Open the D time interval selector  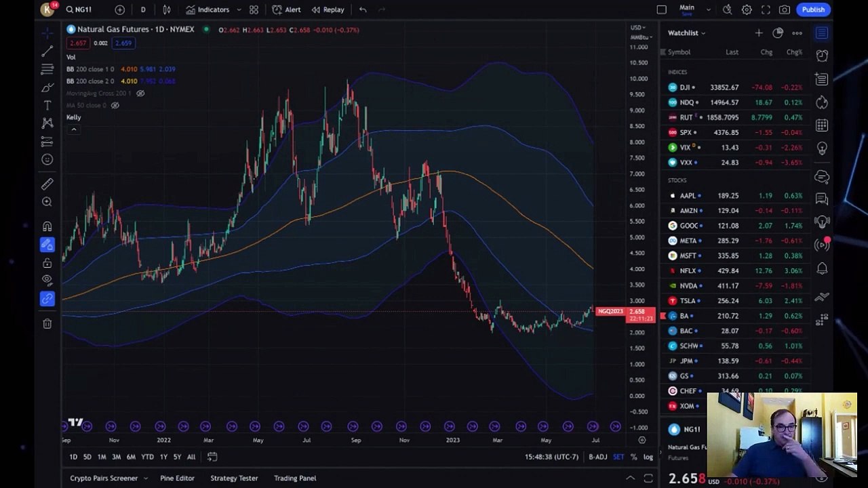pos(143,9)
